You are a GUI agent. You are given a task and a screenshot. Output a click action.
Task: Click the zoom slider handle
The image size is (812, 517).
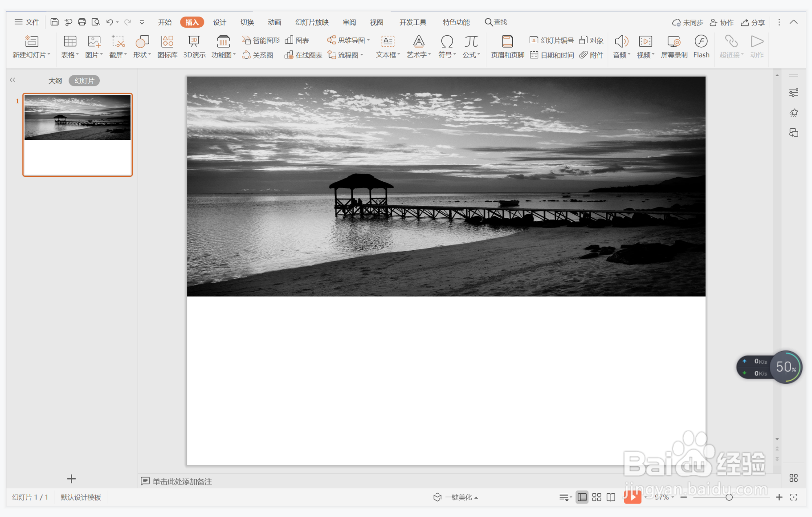[729, 497]
